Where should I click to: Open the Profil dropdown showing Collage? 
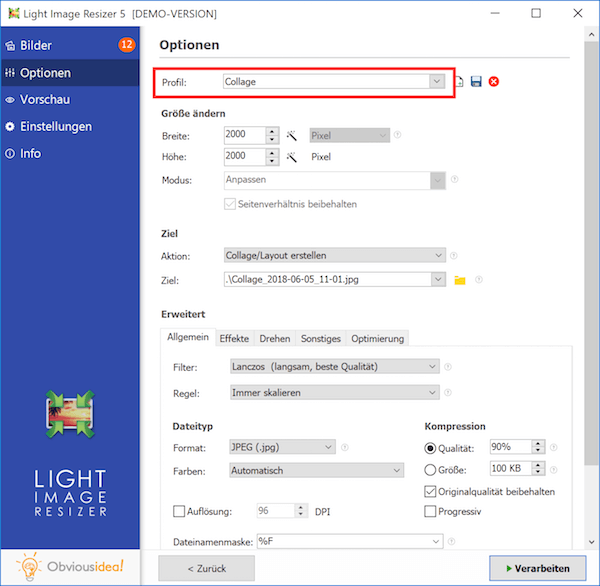(x=334, y=82)
